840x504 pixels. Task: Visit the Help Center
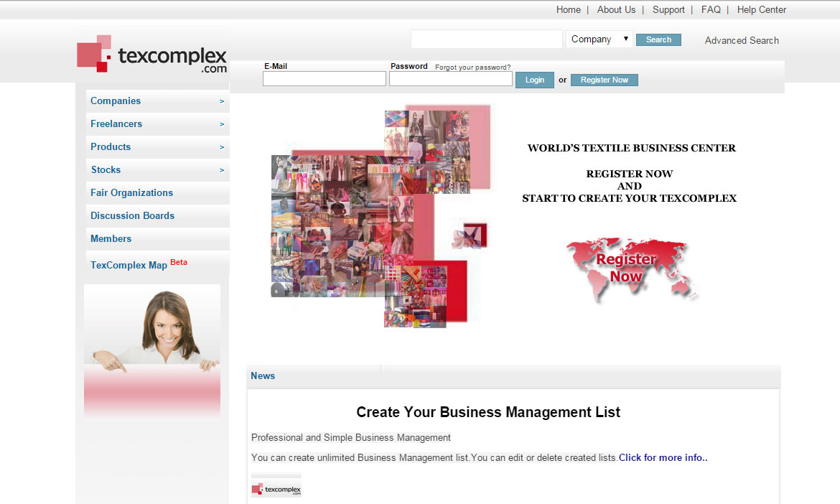(761, 9)
